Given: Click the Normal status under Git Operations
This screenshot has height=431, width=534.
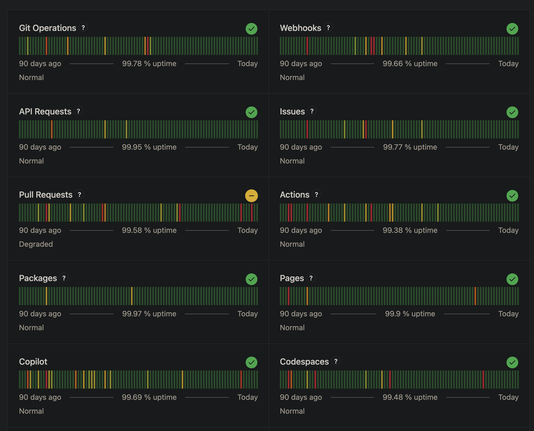Looking at the screenshot, I should click(31, 77).
